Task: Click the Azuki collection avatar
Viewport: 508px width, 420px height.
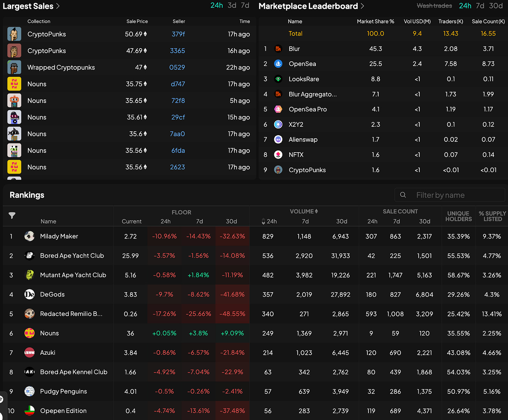Action: pos(29,353)
